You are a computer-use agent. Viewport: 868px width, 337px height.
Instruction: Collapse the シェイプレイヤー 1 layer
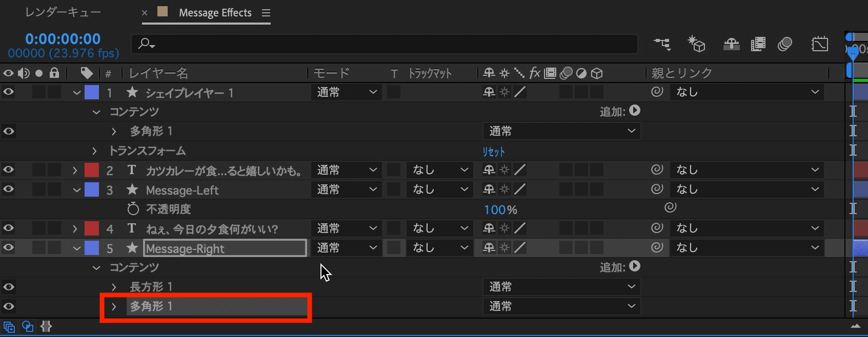77,93
